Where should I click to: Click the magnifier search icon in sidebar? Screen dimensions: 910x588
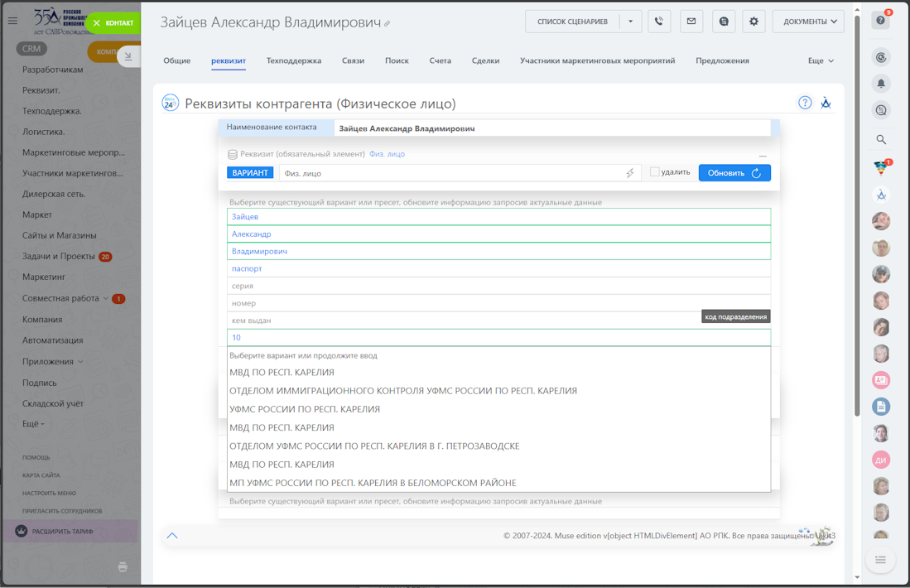881,140
